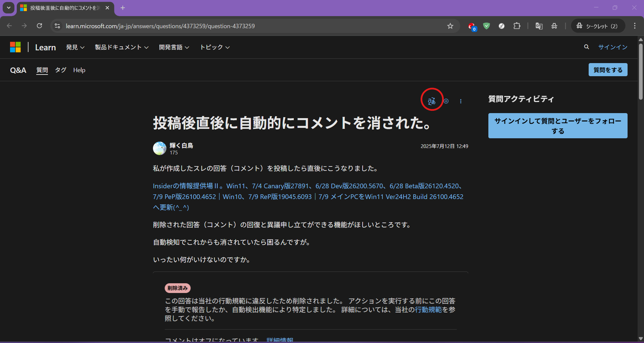644x343 pixels.
Task: Open the 行動規範 link in the deleted notice
Action: pos(428,309)
